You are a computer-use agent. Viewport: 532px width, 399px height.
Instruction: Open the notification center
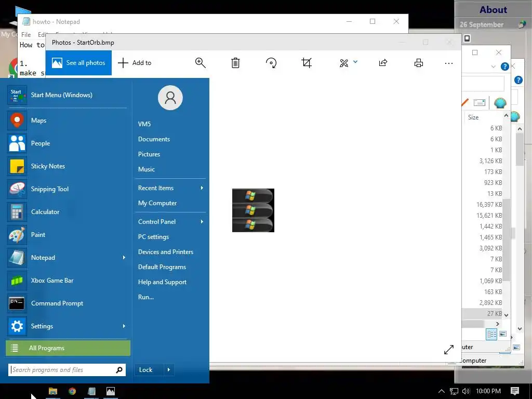(515, 391)
